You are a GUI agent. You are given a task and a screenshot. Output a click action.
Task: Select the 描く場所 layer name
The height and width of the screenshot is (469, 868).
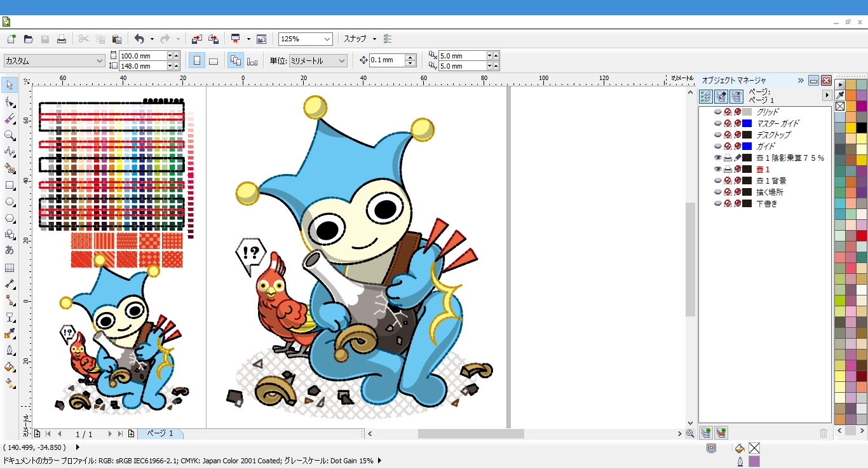770,192
